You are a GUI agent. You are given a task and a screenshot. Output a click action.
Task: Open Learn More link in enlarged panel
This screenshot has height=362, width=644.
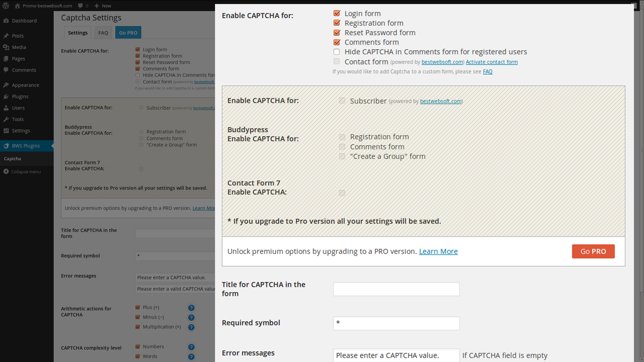(438, 251)
